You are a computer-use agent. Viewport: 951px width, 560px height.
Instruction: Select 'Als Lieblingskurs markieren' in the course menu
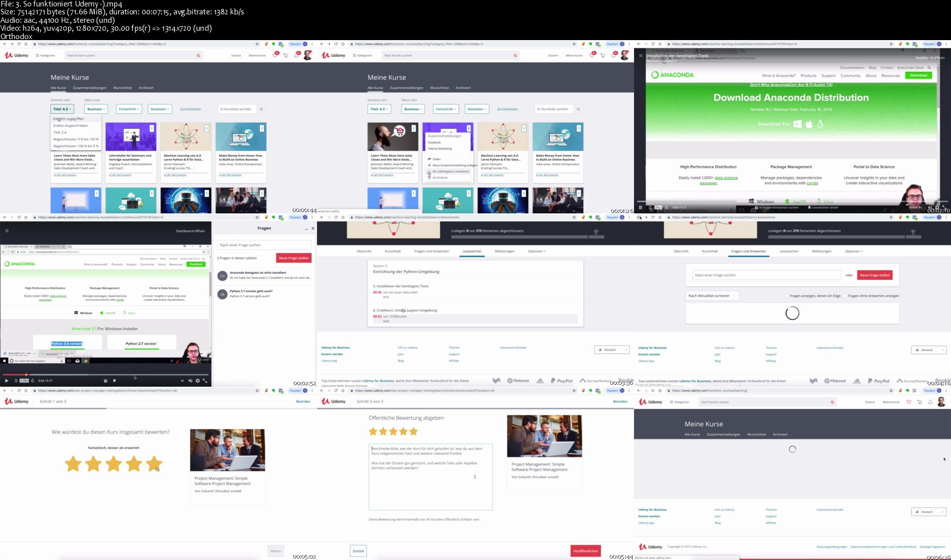[x=448, y=171]
